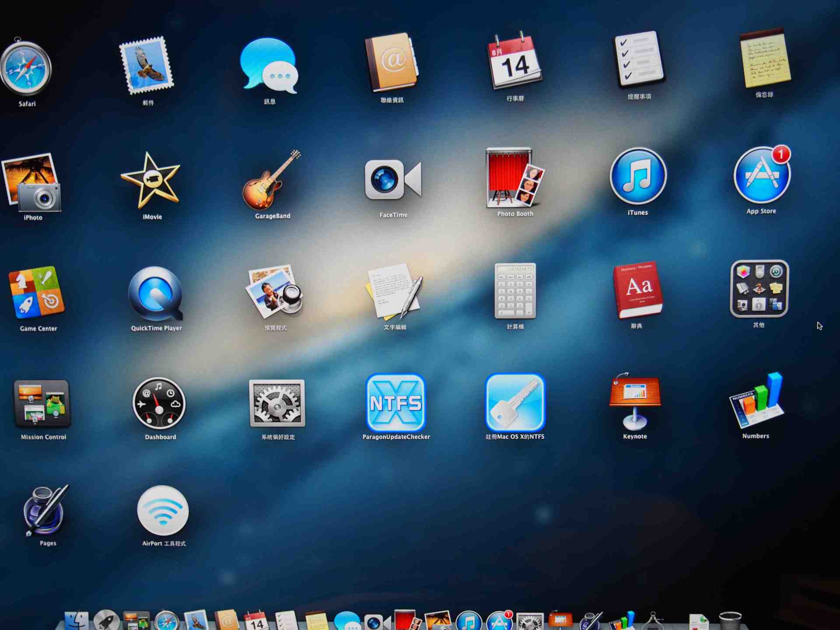Open the TextEdit (文字編輯) app
Image resolution: width=840 pixels, height=630 pixels.
coord(395,291)
